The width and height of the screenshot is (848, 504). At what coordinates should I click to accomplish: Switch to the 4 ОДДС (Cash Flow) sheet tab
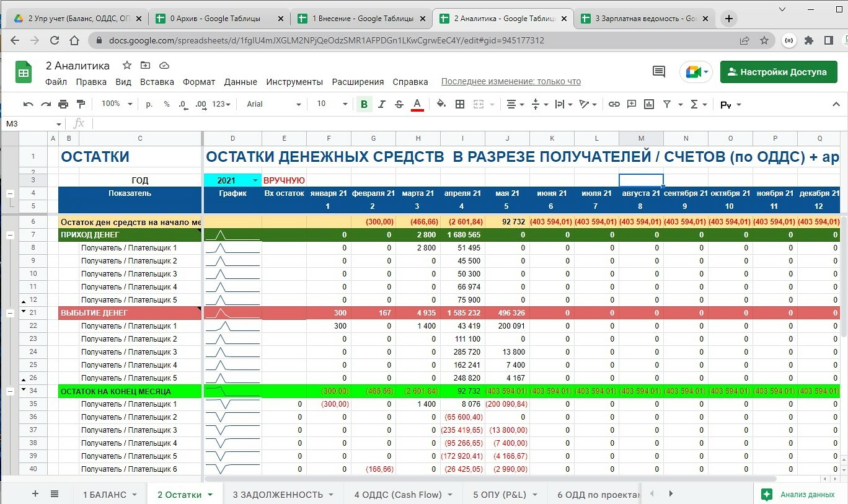[404, 494]
